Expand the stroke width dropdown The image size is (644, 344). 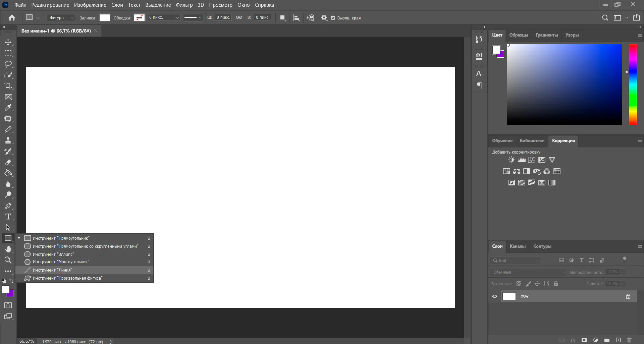click(177, 18)
